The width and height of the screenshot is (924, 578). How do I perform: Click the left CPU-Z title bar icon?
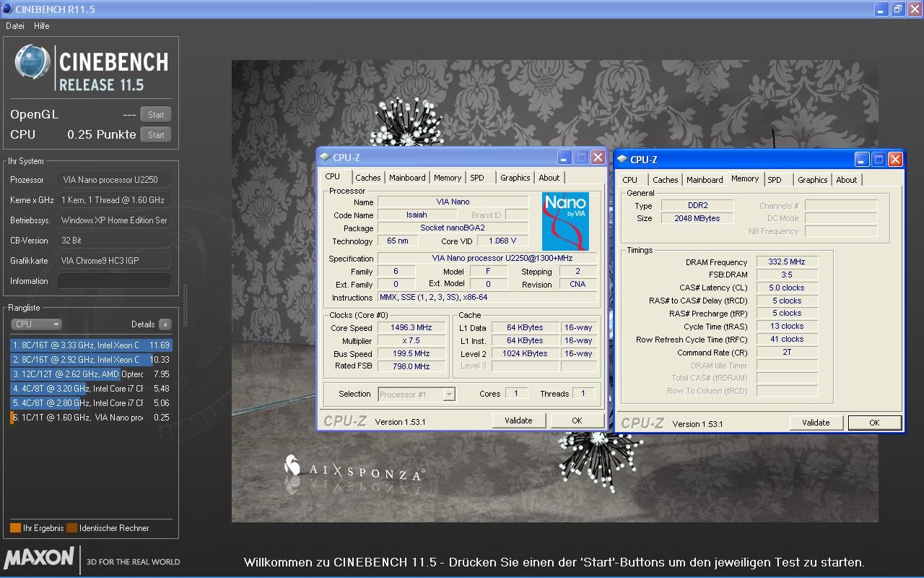click(325, 158)
